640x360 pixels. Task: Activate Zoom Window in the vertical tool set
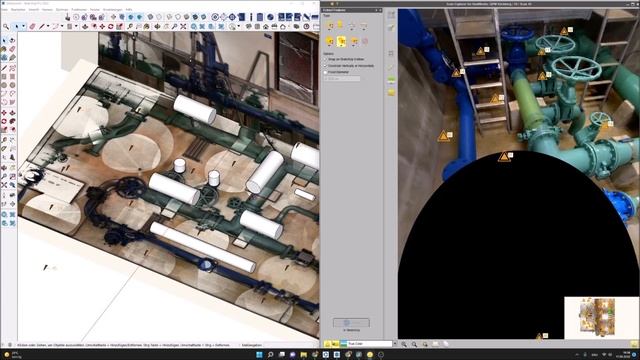coord(12,176)
